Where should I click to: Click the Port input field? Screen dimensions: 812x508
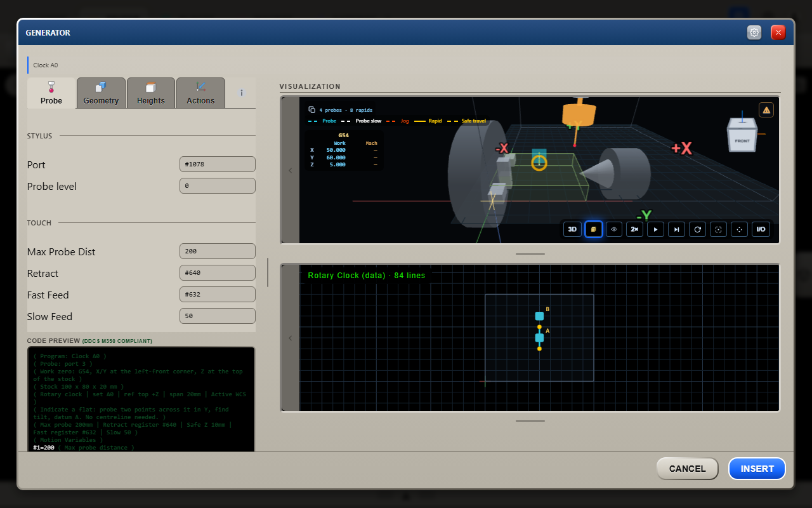218,164
